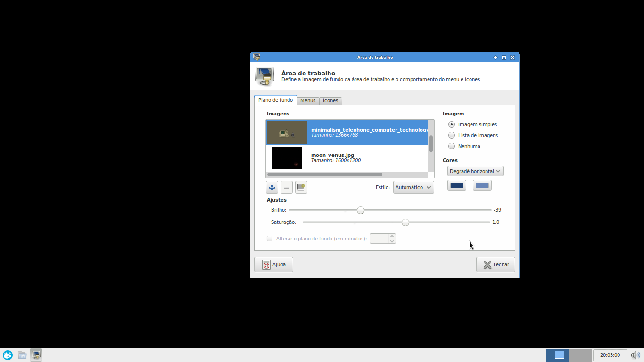Click the desktop settings taskbar icon

pyautogui.click(x=36, y=355)
